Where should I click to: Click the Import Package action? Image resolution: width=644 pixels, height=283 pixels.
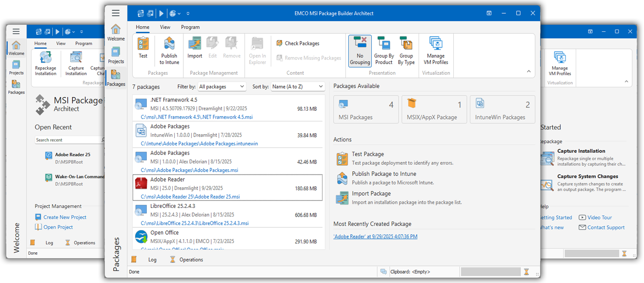click(x=371, y=194)
